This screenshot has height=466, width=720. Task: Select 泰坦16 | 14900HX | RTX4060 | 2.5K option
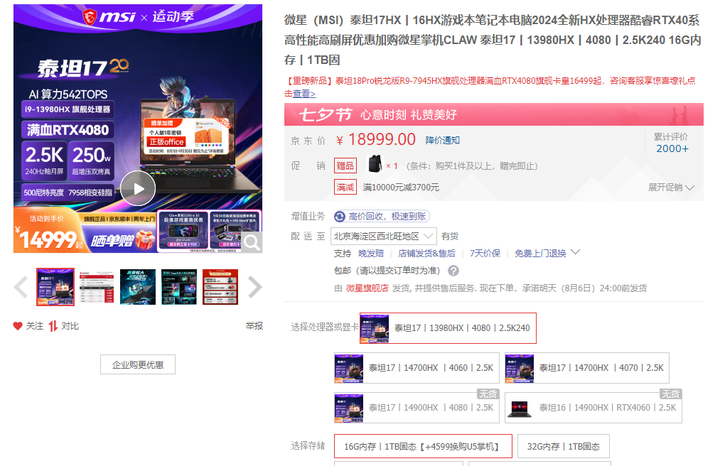tap(593, 408)
